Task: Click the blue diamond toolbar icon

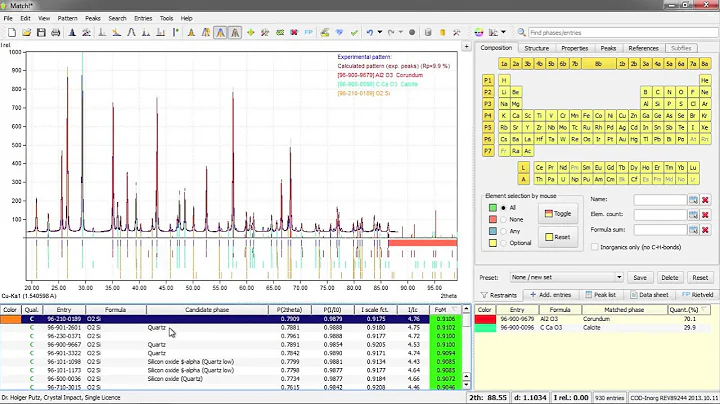Action: (339, 33)
